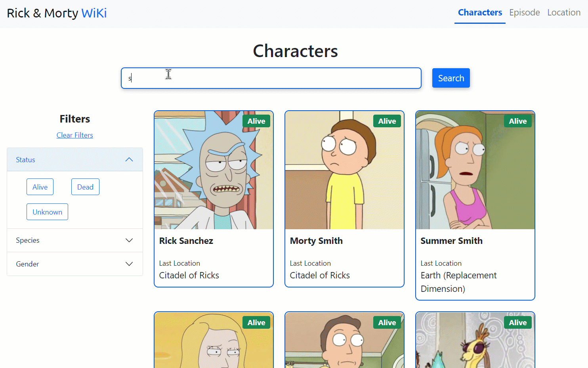
Task: Click the Alive badge on Rick Sanchez card
Action: pos(256,121)
